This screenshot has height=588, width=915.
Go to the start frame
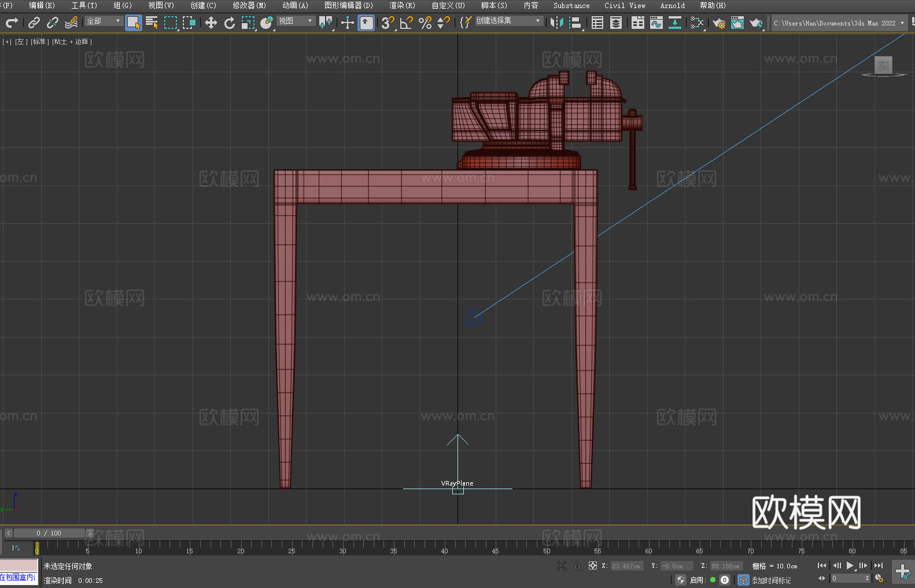click(x=821, y=565)
